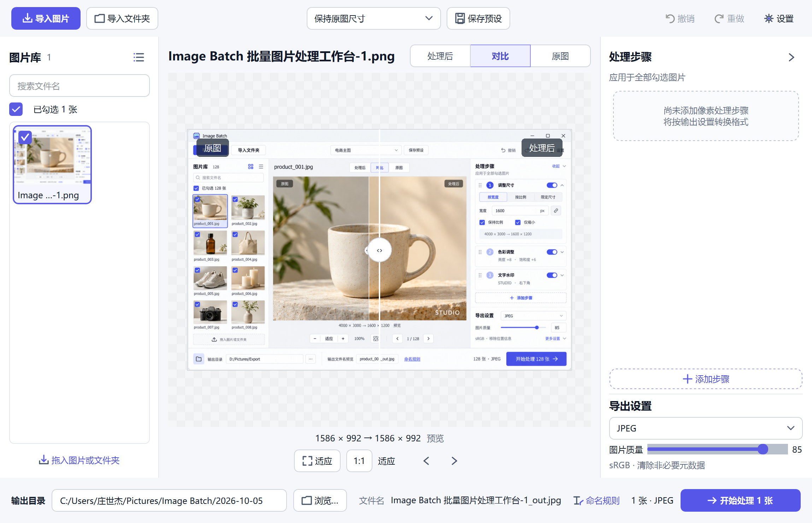
Task: Open the 保持原图尺寸 preset dropdown
Action: [x=373, y=18]
